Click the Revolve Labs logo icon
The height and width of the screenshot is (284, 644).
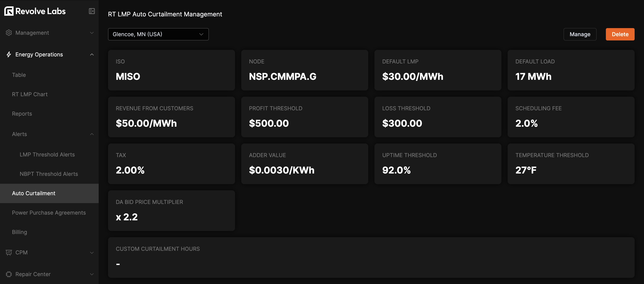click(8, 11)
